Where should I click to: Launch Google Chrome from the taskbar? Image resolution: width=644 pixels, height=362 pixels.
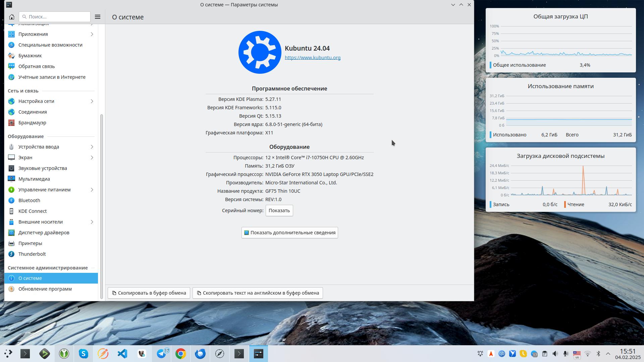[181, 354]
